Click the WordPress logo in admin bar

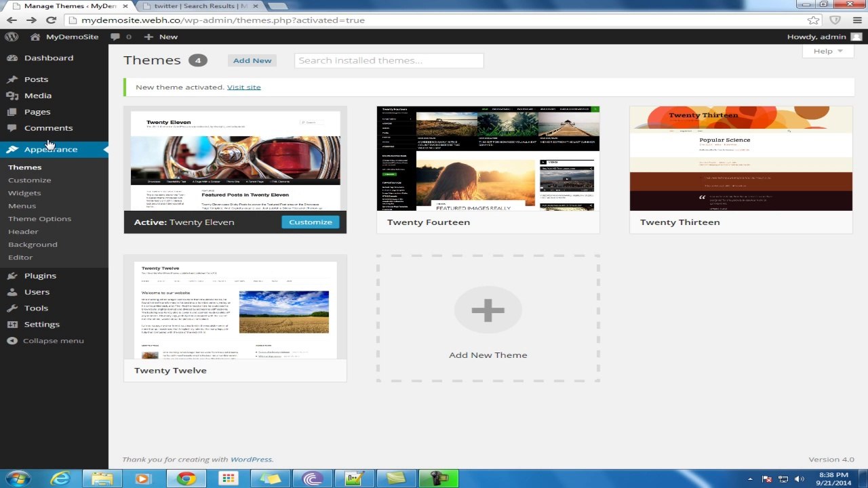pos(12,37)
